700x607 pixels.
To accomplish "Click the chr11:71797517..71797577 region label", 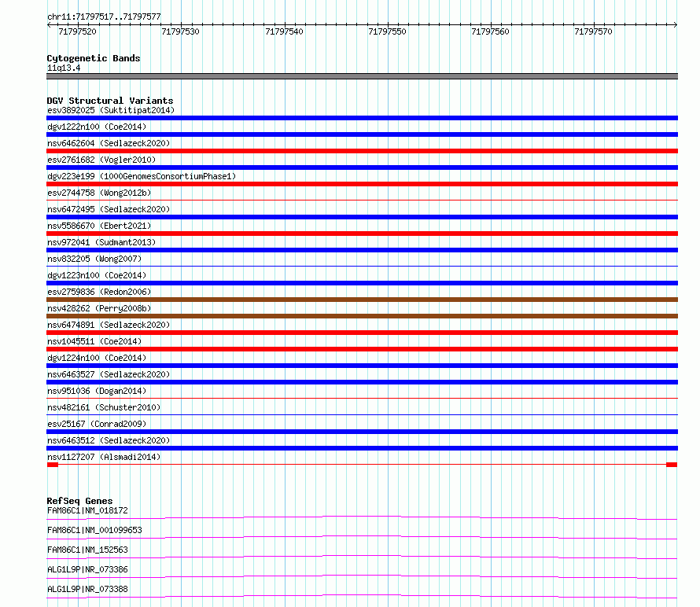I will click(104, 17).
